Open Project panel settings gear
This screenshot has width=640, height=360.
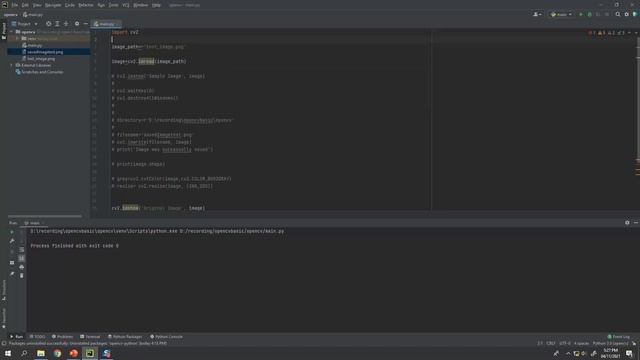(x=77, y=24)
